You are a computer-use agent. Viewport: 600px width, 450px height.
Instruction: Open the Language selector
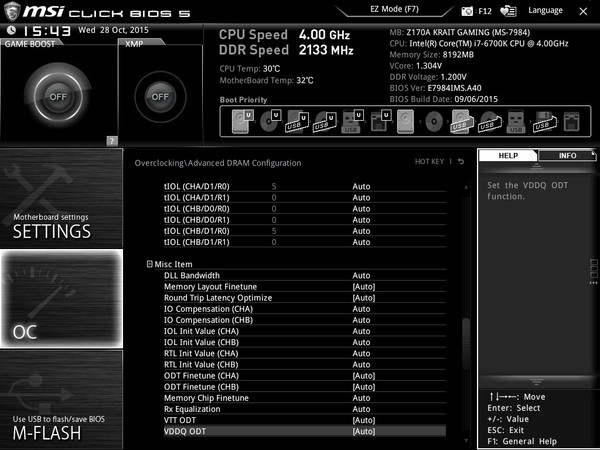[x=545, y=10]
